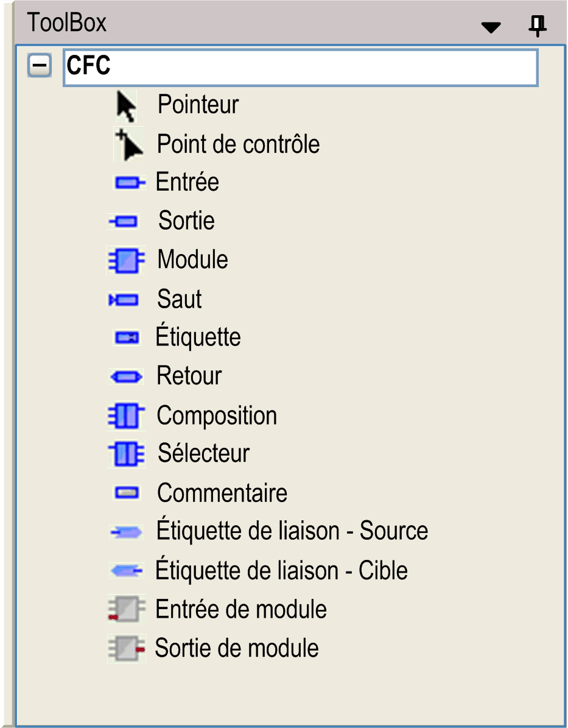Select the Sortie de module icon
Image resolution: width=568 pixels, height=728 pixels.
127,648
